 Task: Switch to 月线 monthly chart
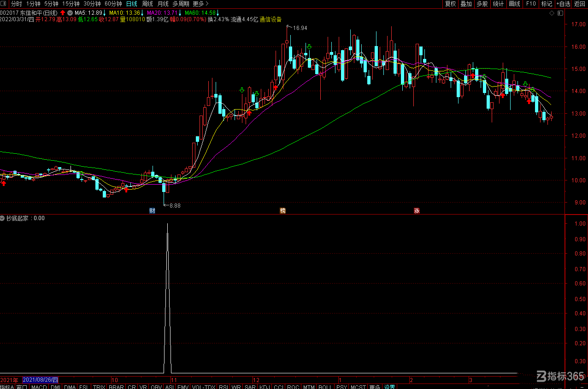point(163,4)
